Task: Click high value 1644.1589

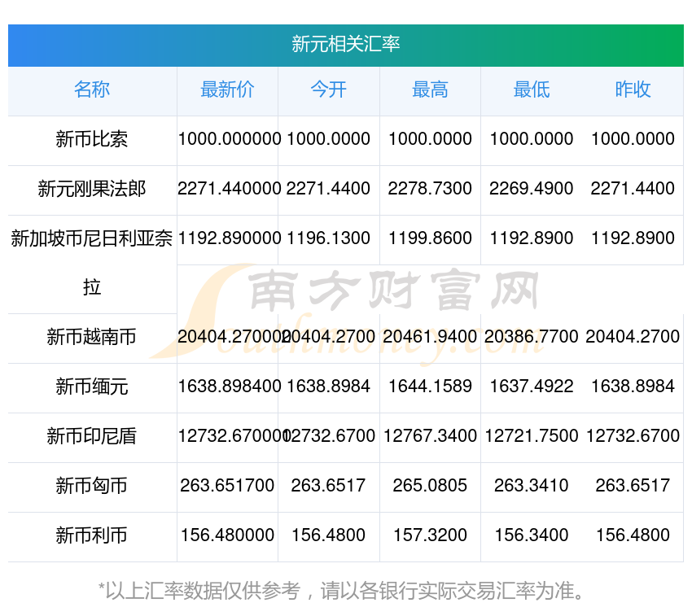Action: click(x=431, y=387)
